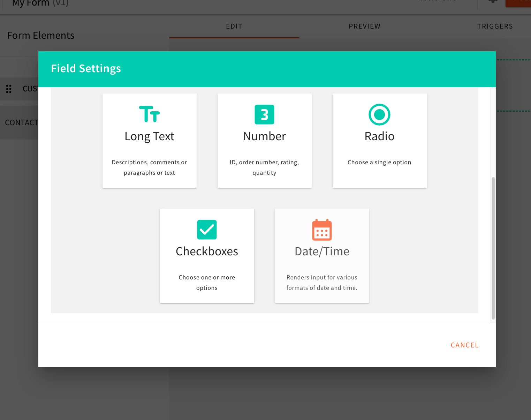Click the Radio circle icon
This screenshot has height=420, width=531.
pyautogui.click(x=379, y=114)
